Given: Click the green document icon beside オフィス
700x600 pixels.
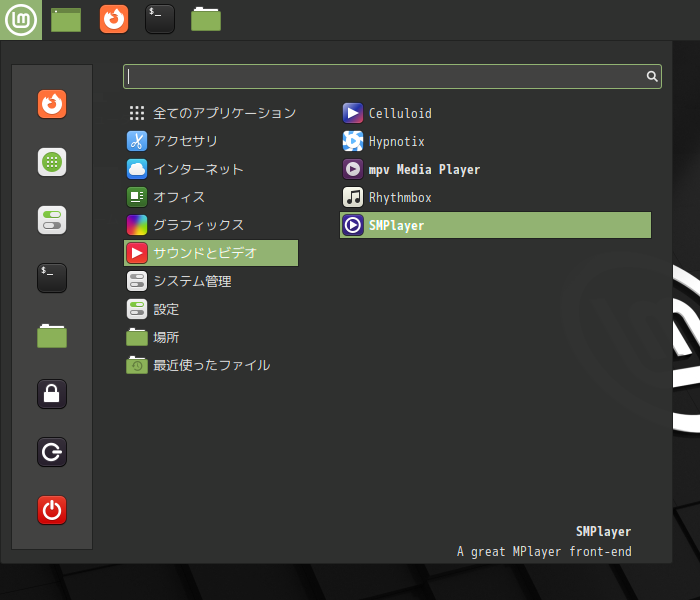Looking at the screenshot, I should [x=137, y=197].
